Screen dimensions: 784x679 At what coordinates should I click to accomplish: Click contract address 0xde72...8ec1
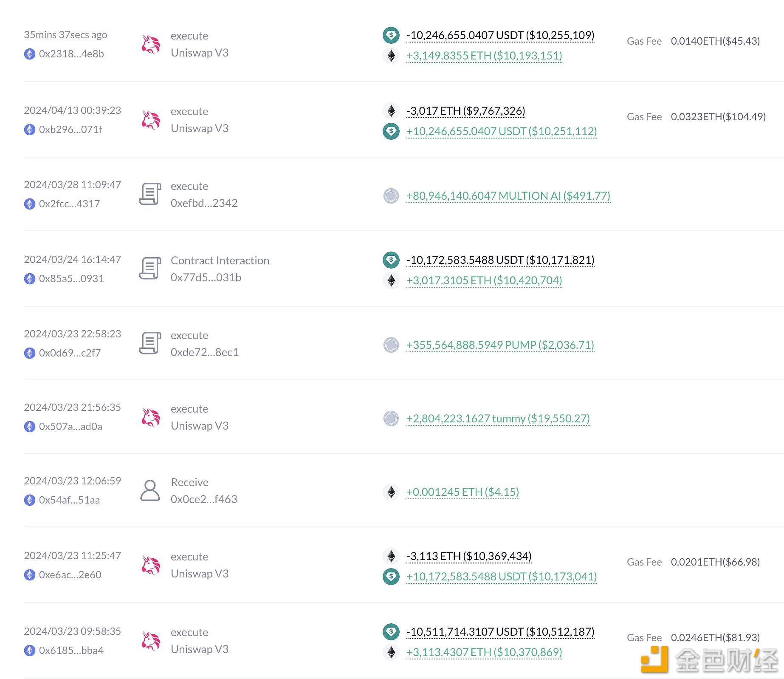click(x=205, y=352)
